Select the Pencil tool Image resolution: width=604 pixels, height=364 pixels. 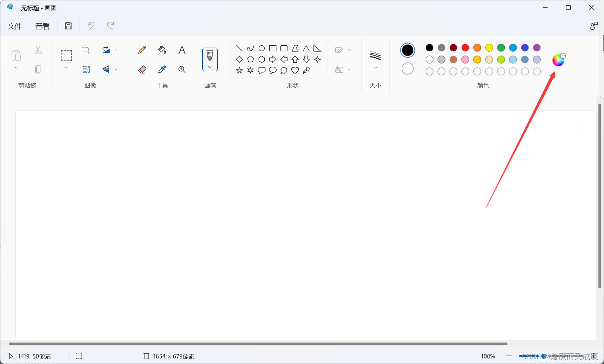[142, 50]
